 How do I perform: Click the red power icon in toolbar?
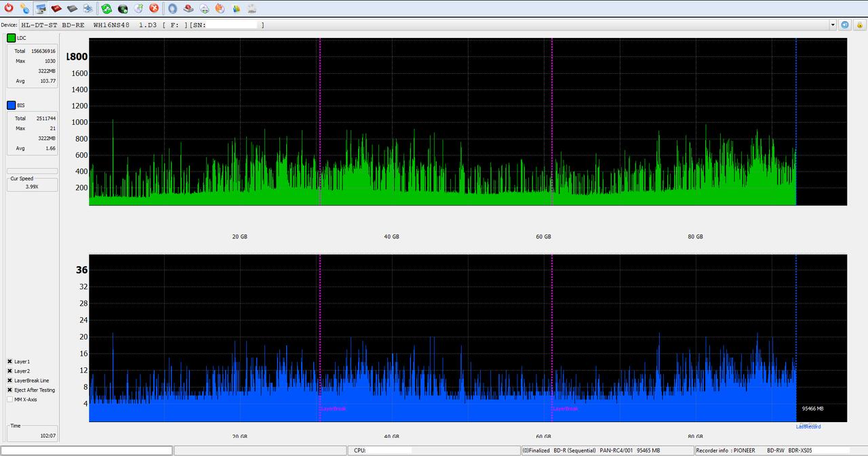[9, 9]
